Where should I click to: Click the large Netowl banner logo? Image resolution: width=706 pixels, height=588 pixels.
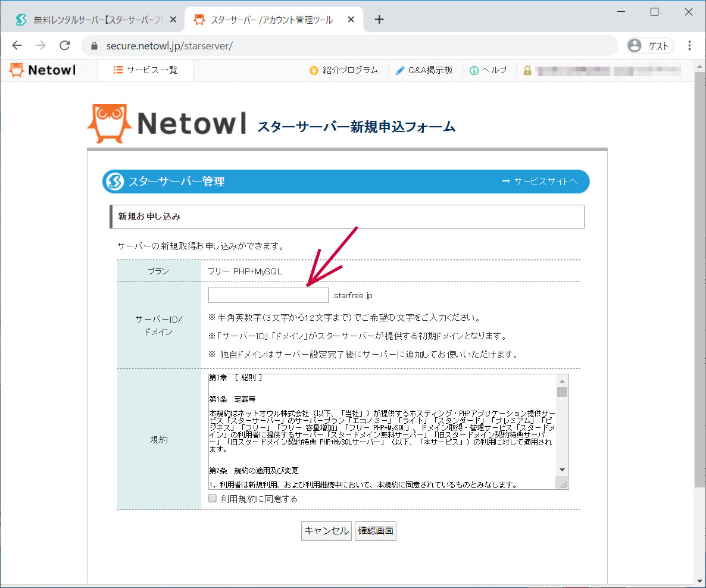coord(167,123)
